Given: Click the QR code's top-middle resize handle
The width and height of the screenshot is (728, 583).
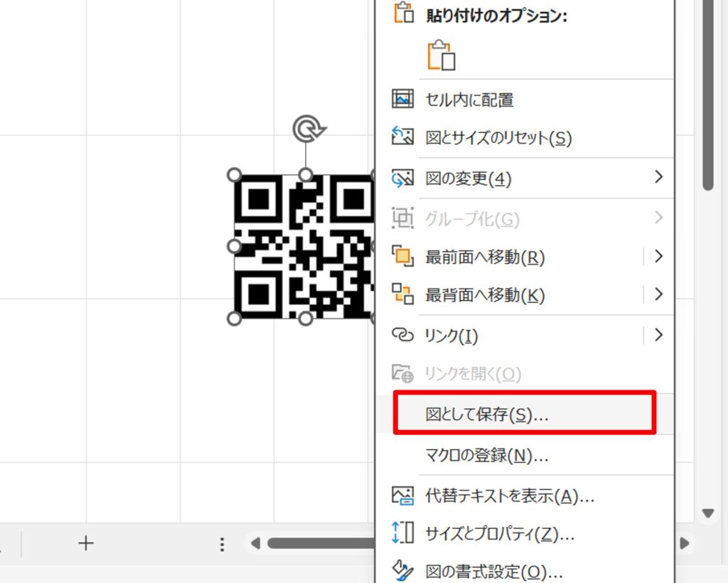Looking at the screenshot, I should click(306, 175).
